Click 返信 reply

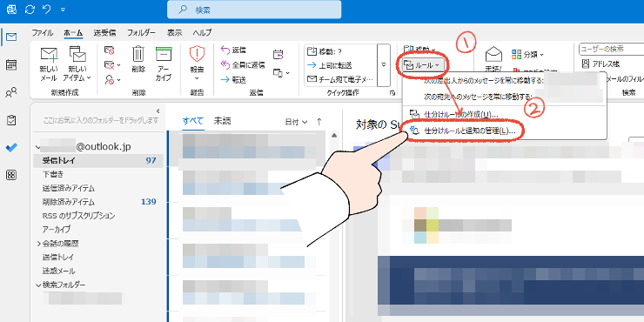point(233,50)
